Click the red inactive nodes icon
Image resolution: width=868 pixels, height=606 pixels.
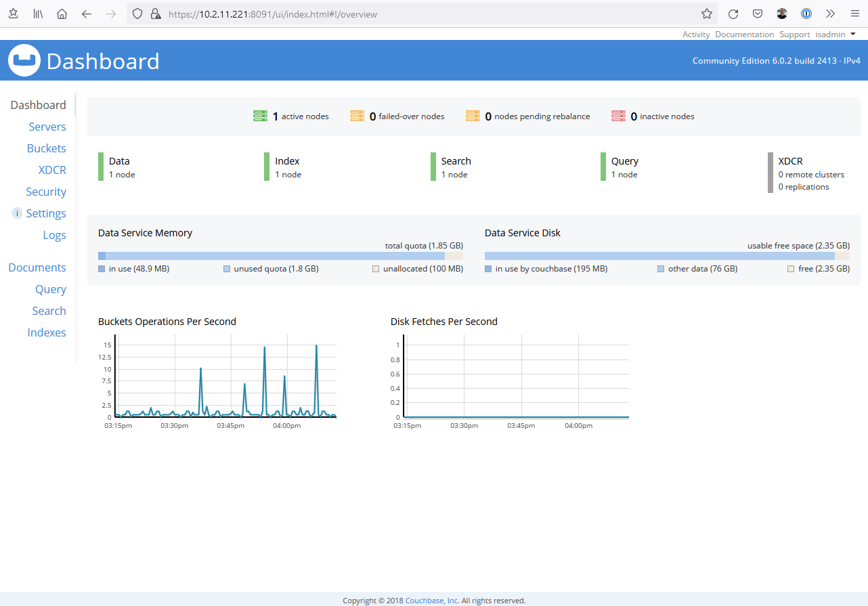click(x=618, y=116)
